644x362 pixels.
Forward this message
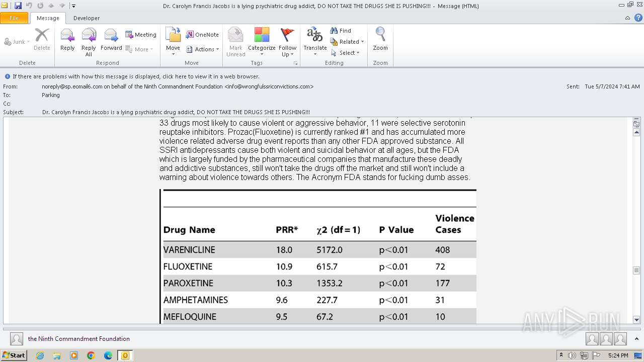(x=111, y=39)
